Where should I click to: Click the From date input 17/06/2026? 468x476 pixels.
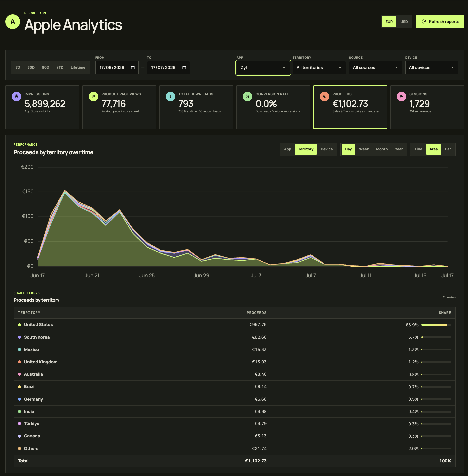pos(117,68)
